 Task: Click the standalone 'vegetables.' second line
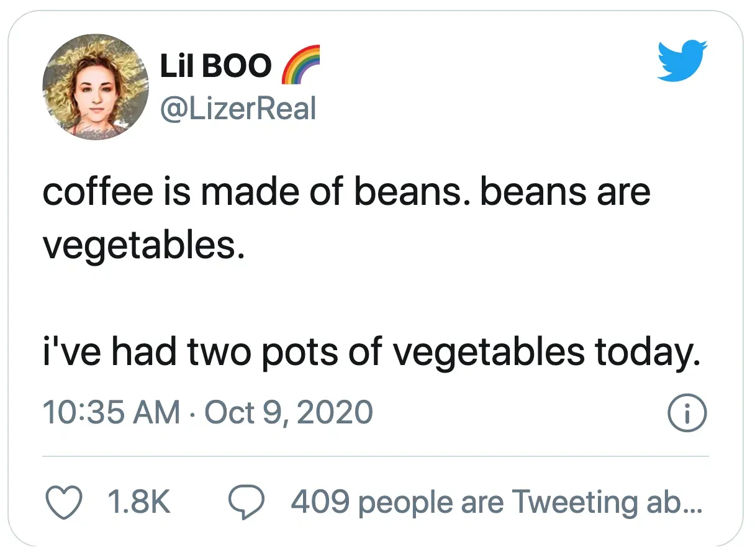(x=141, y=247)
